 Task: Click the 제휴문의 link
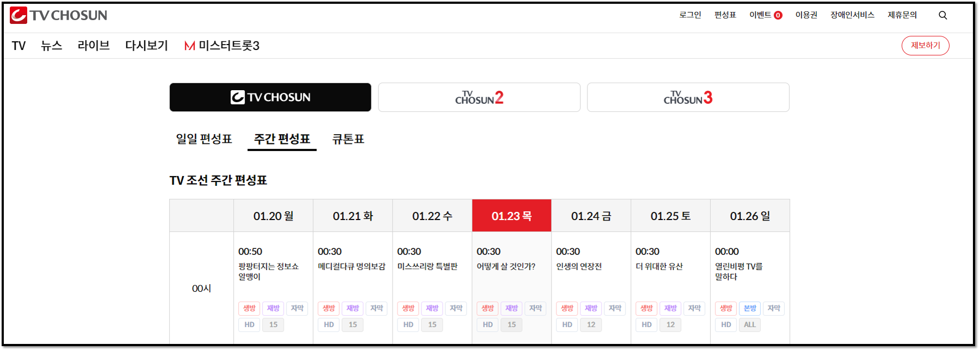[x=902, y=15]
